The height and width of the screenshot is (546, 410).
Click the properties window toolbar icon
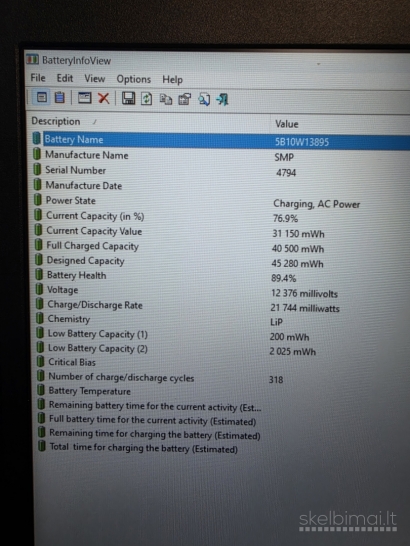pyautogui.click(x=84, y=98)
